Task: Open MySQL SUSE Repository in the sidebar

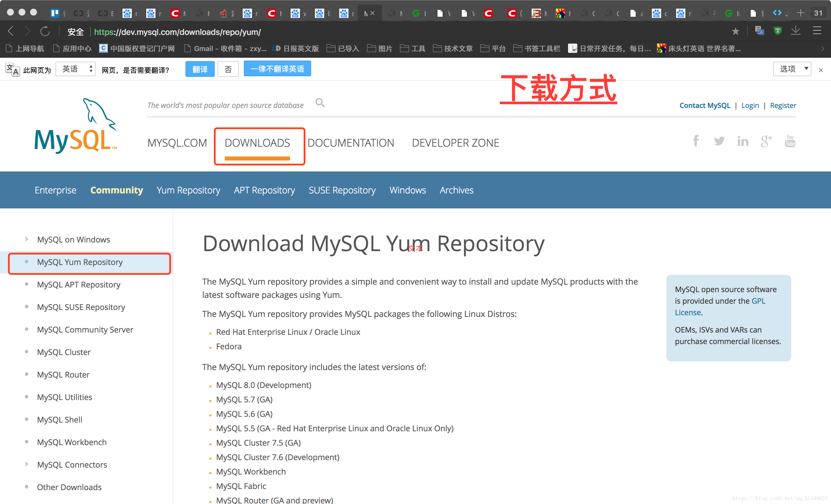Action: pyautogui.click(x=81, y=307)
